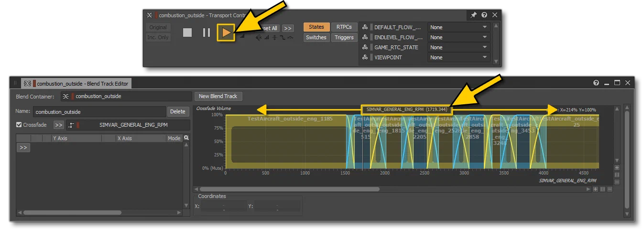644x231 pixels.
Task: Stop playback in Transport Control
Action: pos(187,33)
